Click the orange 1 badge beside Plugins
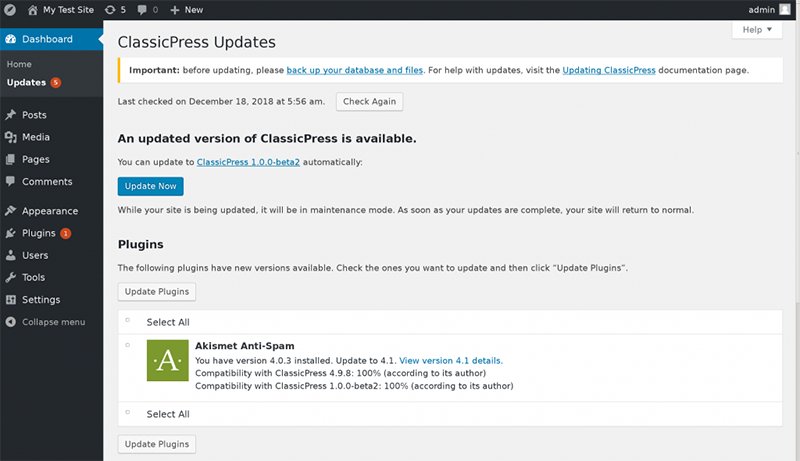The image size is (800, 461). click(65, 234)
